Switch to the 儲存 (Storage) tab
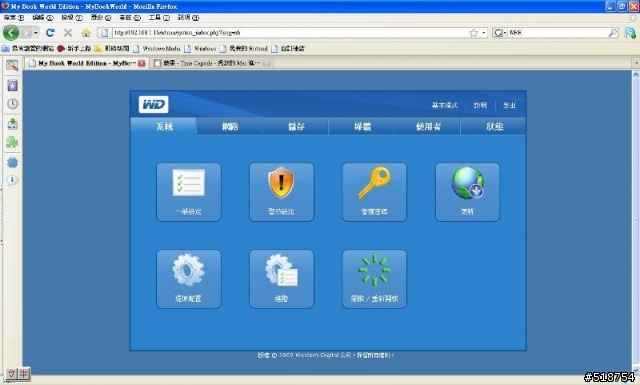Image resolution: width=640 pixels, height=385 pixels. [x=296, y=126]
